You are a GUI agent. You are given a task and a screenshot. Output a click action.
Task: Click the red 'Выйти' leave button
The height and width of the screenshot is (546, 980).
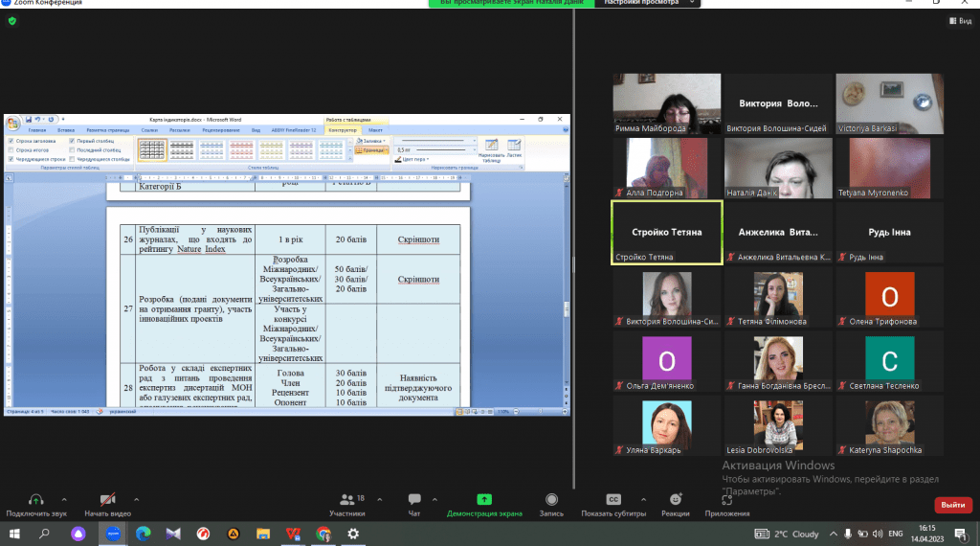pyautogui.click(x=952, y=504)
